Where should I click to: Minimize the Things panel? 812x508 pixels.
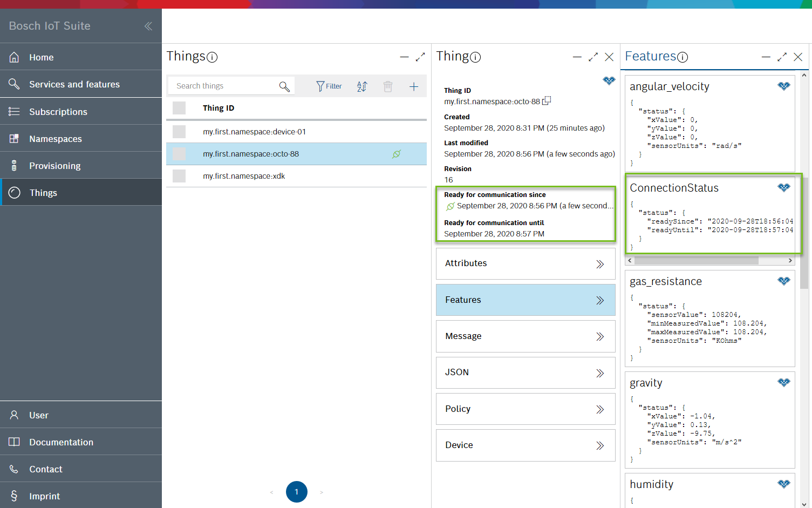404,57
